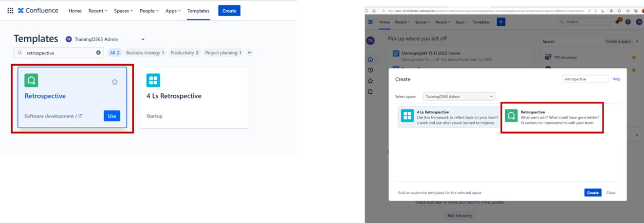Click the template search field in the Create dialog
The height and width of the screenshot is (223, 644).
pos(585,79)
